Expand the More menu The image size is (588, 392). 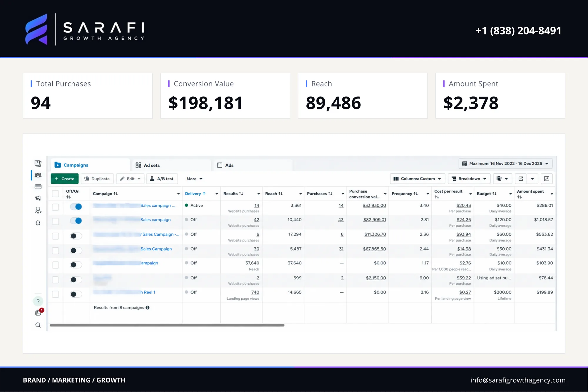[x=194, y=179]
